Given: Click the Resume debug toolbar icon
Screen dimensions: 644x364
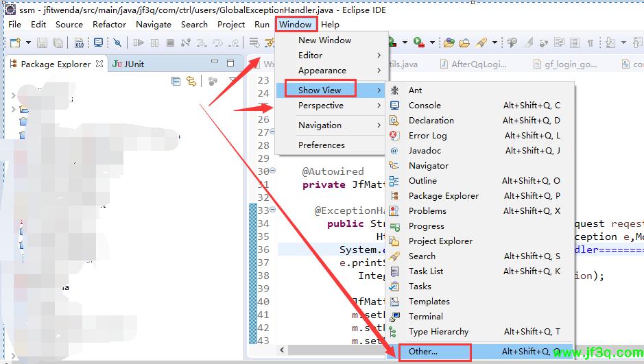Looking at the screenshot, I should pyautogui.click(x=139, y=43).
